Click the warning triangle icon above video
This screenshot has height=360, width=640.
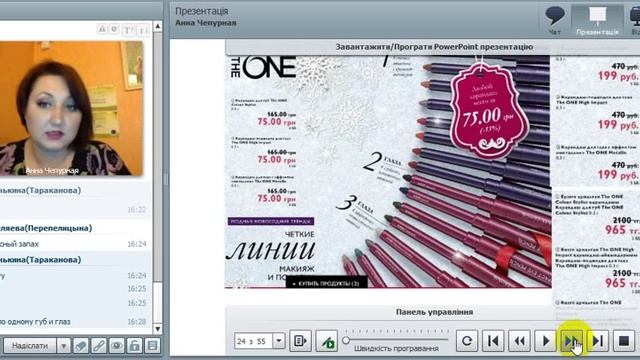coord(102,29)
